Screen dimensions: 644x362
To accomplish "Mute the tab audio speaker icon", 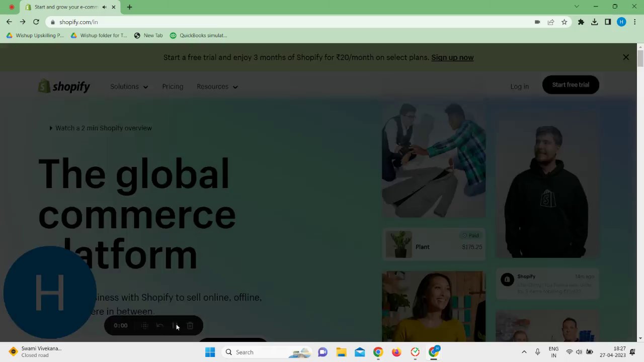I will click(x=104, y=7).
